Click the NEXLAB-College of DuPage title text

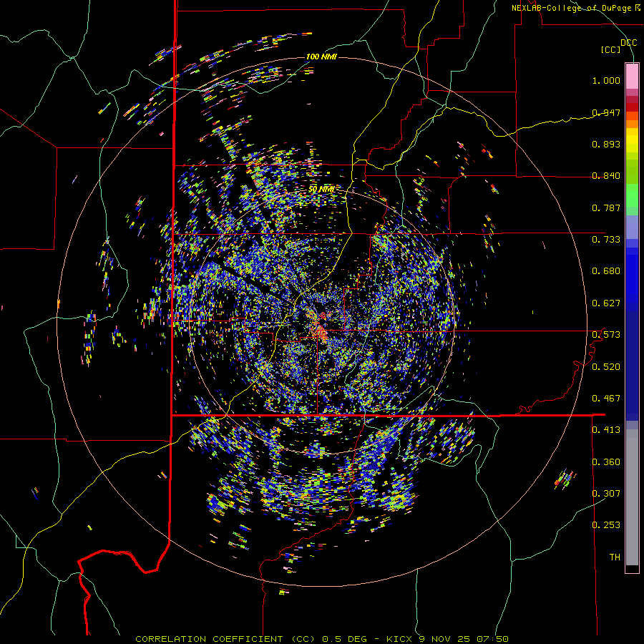point(575,8)
